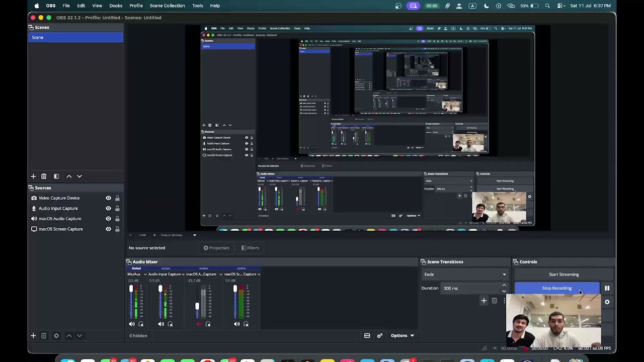Adjust macOS Screen Capture volume fader
644x362 pixels.
click(x=235, y=289)
